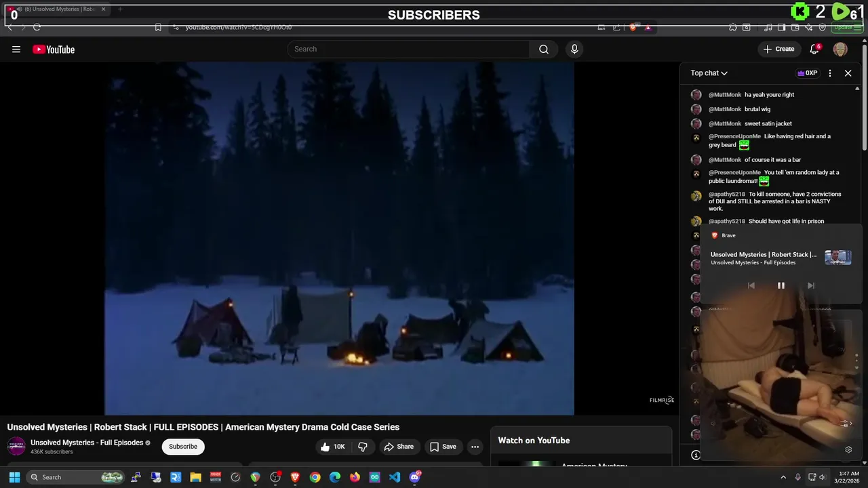Screen dimensions: 868x488
Task: Click @apathy5218 on 'Should have got life' message
Action: 727,222
